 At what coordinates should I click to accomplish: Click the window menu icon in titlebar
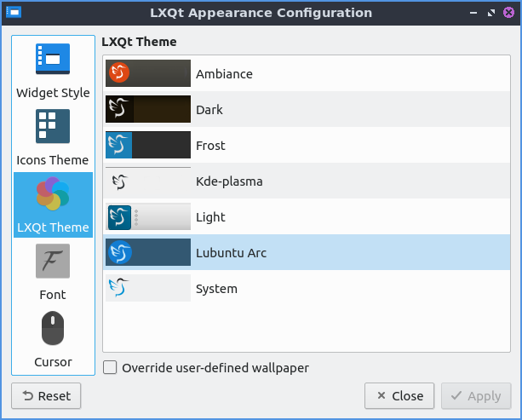(x=14, y=13)
